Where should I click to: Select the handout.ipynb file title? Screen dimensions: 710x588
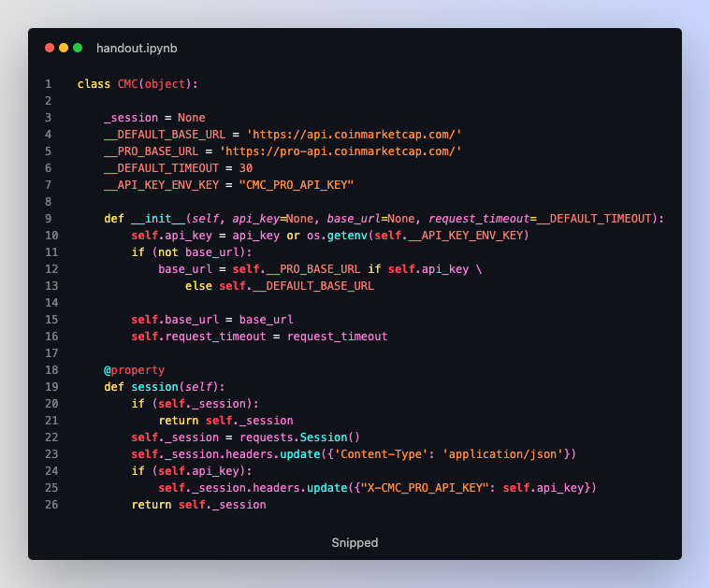[x=138, y=48]
